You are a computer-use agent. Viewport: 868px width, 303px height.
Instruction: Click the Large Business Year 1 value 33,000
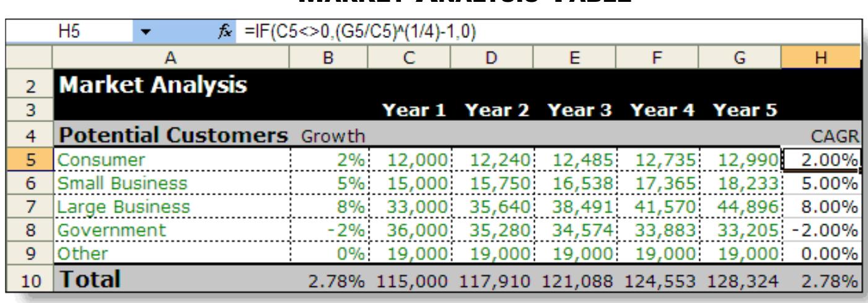410,206
